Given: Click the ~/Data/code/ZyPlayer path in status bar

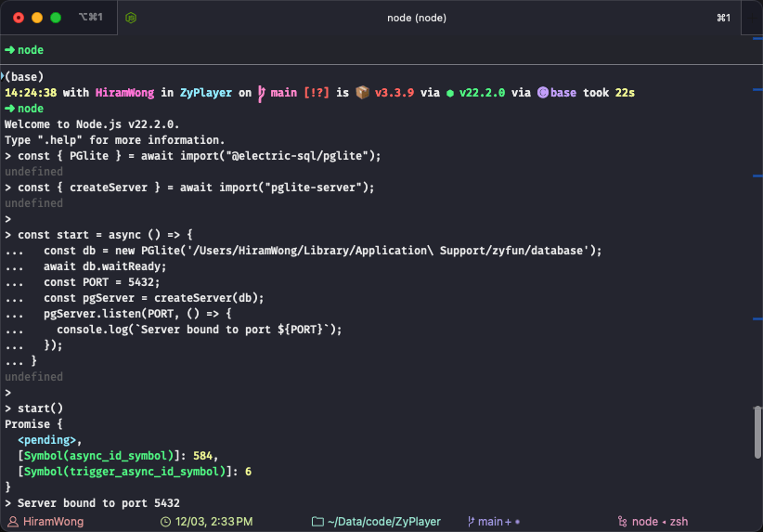Looking at the screenshot, I should coord(383,522).
